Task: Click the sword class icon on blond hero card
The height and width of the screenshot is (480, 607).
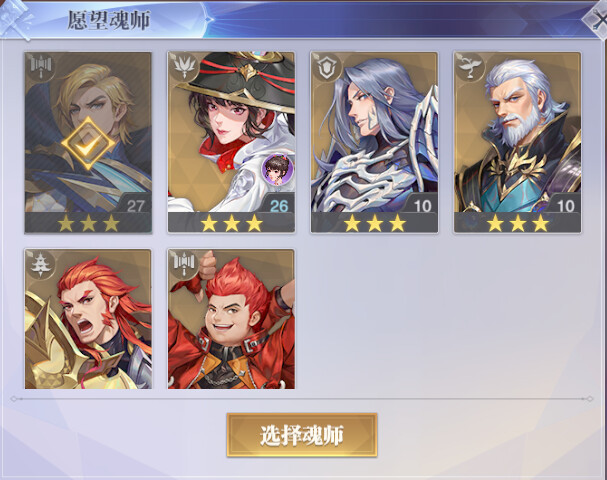Action: pyautogui.click(x=41, y=67)
